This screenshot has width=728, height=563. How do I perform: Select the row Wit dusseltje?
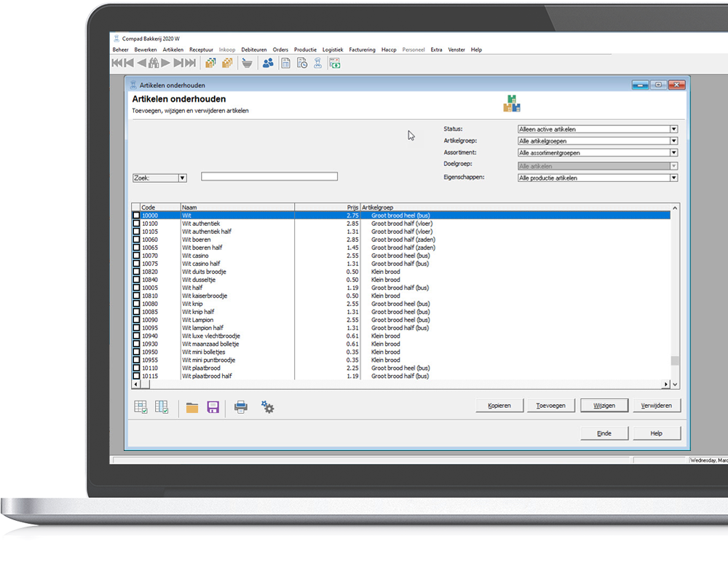coord(401,280)
